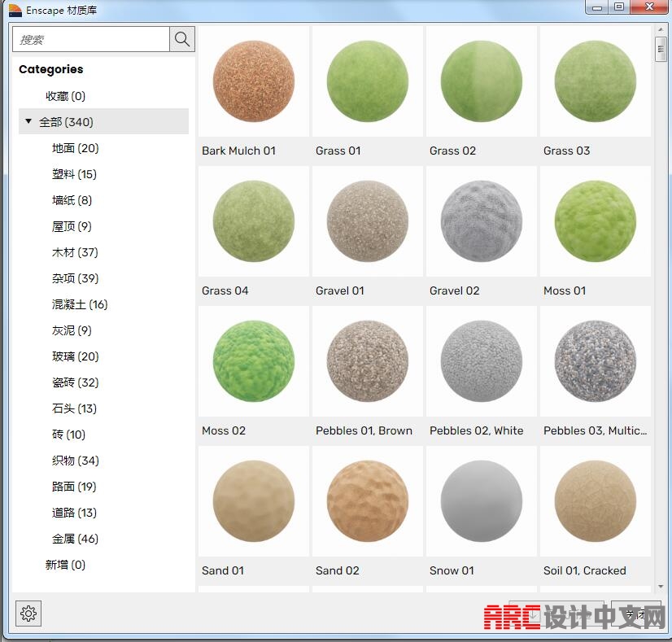
Task: Collapse the 全部 (340) category arrow
Action: click(28, 121)
